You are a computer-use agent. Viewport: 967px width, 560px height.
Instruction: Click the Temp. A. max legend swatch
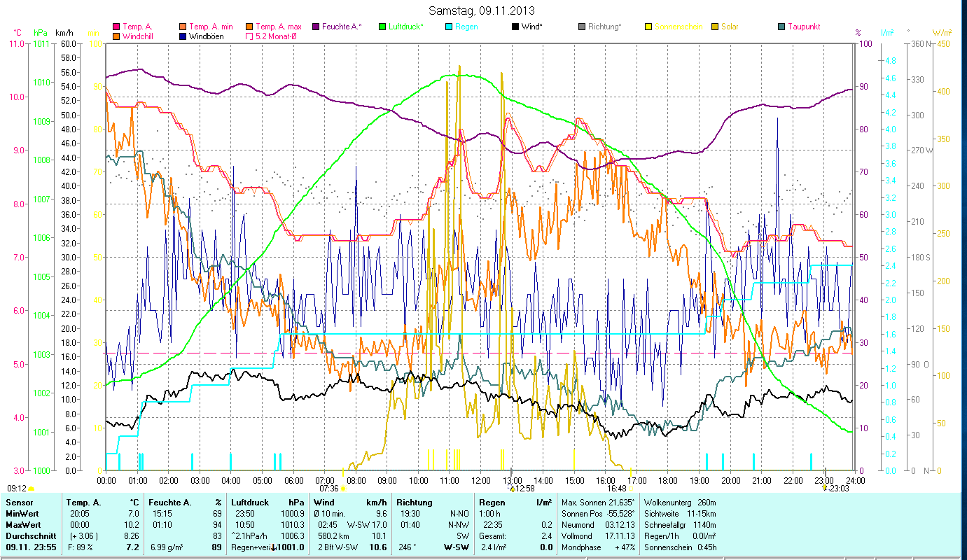pos(249,27)
